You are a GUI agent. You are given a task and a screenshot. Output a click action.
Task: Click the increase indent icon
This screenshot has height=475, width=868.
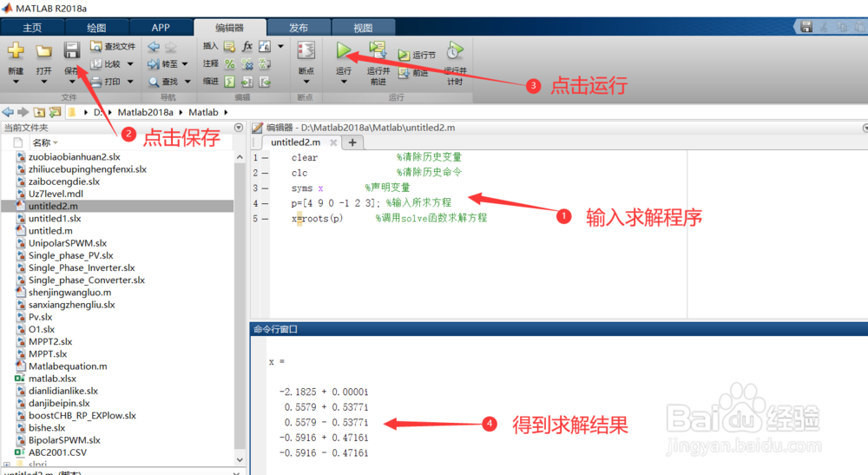point(247,82)
